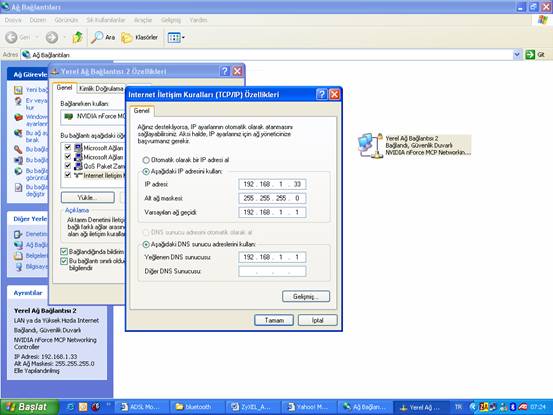Toggle Internet İletişim Kuralları checkbox
The height and width of the screenshot is (415, 553).
pyautogui.click(x=68, y=175)
